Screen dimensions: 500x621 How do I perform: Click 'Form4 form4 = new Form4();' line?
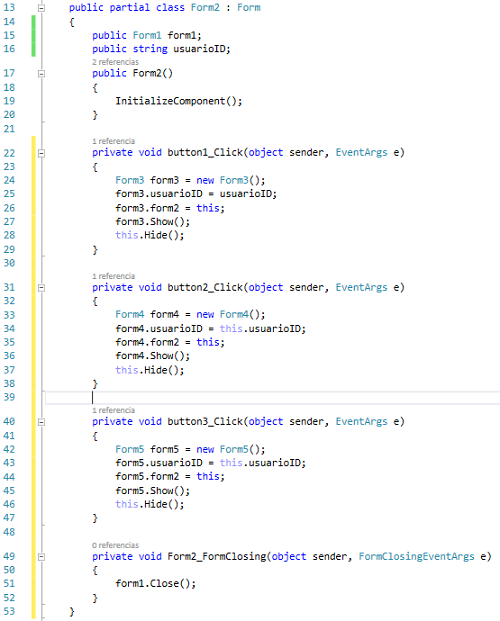[x=190, y=314]
